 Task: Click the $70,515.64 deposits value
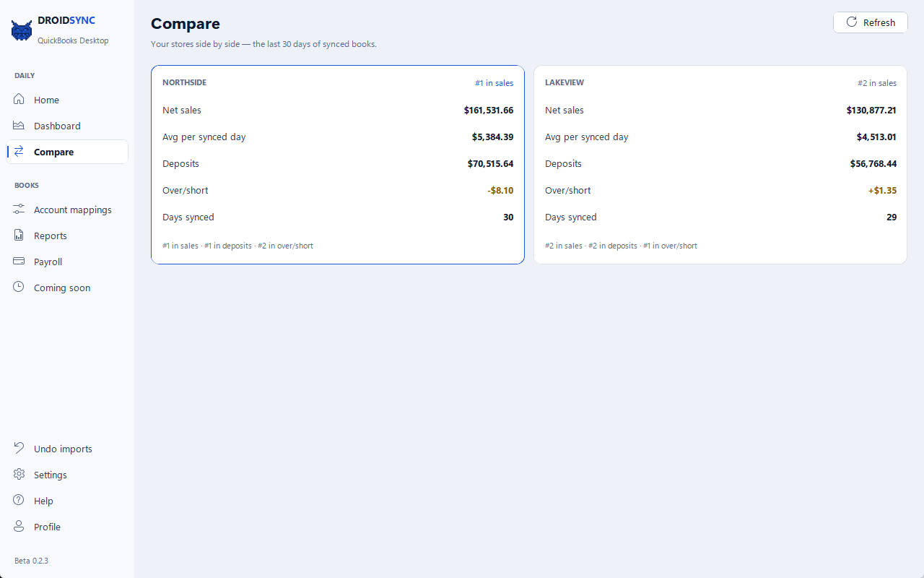click(490, 164)
